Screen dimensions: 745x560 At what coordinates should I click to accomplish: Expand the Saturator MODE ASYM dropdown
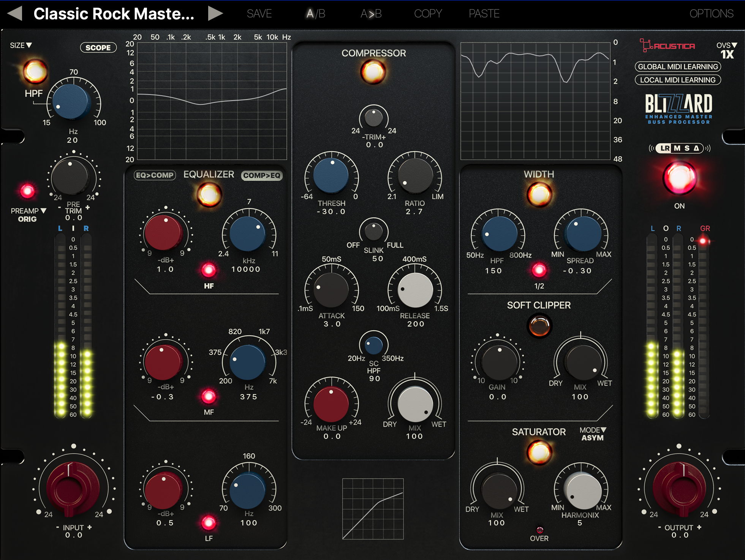click(x=593, y=434)
